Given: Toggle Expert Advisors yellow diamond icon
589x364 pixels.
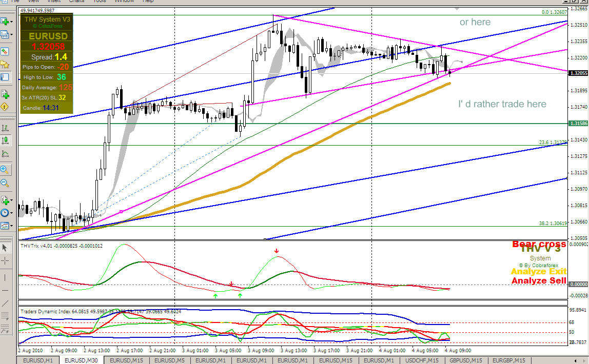Looking at the screenshot, I should [5, 107].
